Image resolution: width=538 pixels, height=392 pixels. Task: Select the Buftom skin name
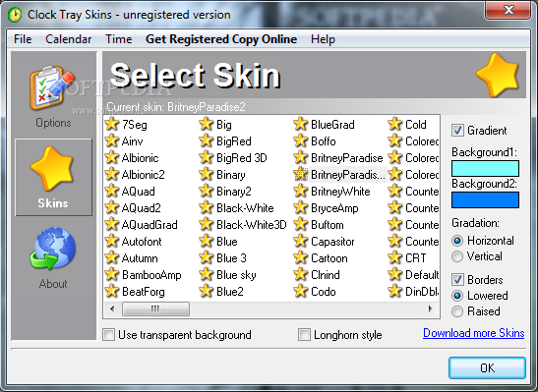(x=327, y=225)
